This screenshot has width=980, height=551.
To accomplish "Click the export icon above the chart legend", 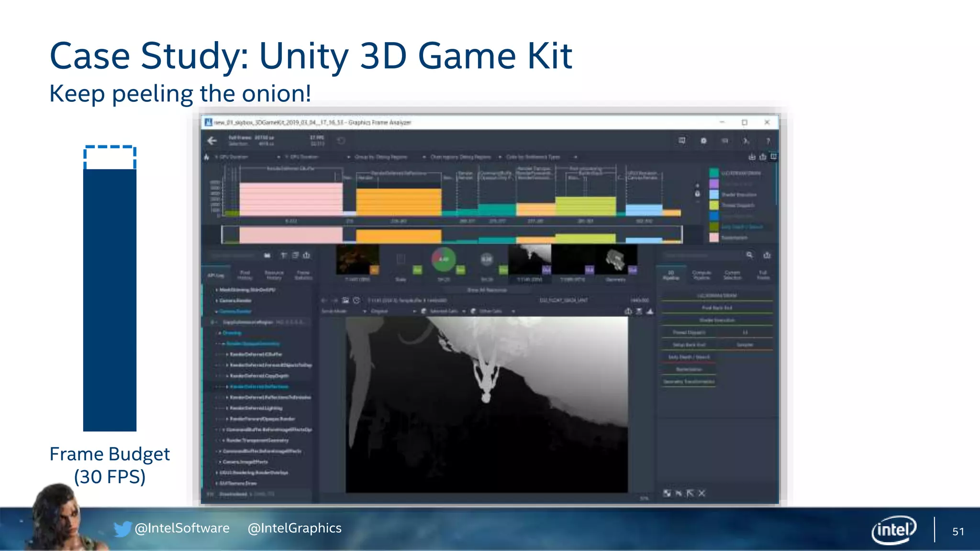I will click(763, 157).
